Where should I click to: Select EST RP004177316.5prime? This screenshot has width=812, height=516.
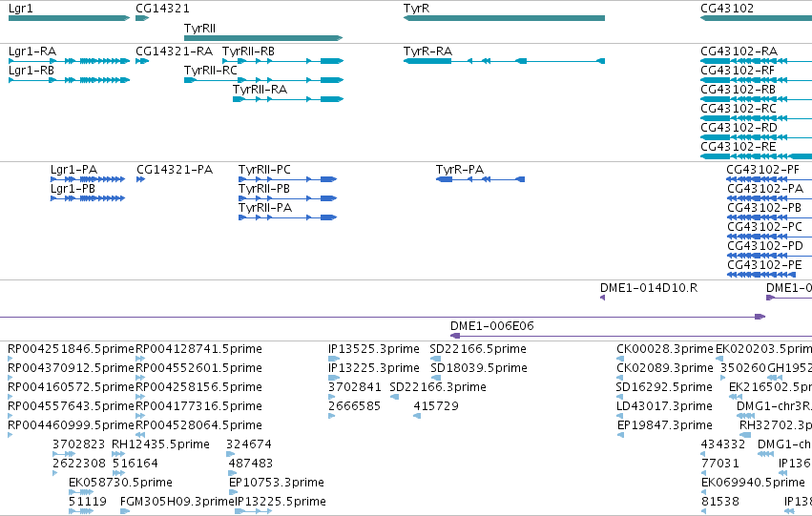click(x=198, y=407)
